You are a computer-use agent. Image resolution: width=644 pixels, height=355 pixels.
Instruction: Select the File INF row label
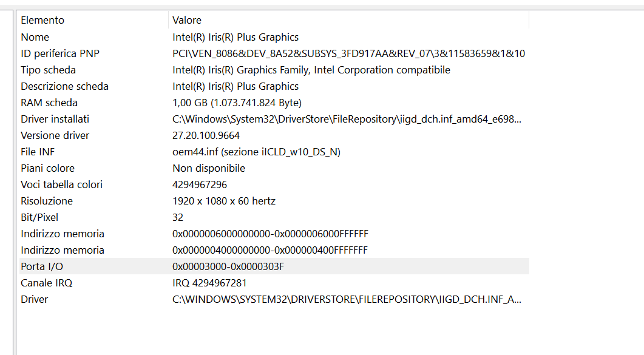point(38,152)
